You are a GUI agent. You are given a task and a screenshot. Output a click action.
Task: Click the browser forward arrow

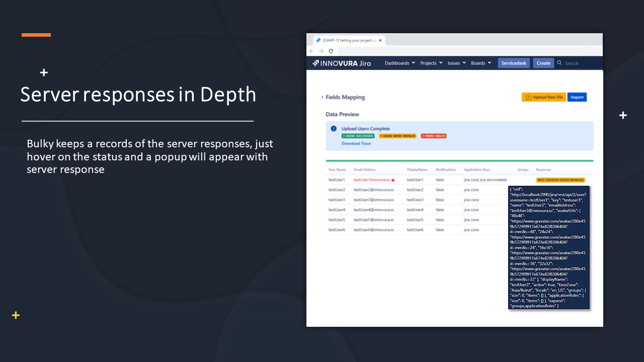321,51
